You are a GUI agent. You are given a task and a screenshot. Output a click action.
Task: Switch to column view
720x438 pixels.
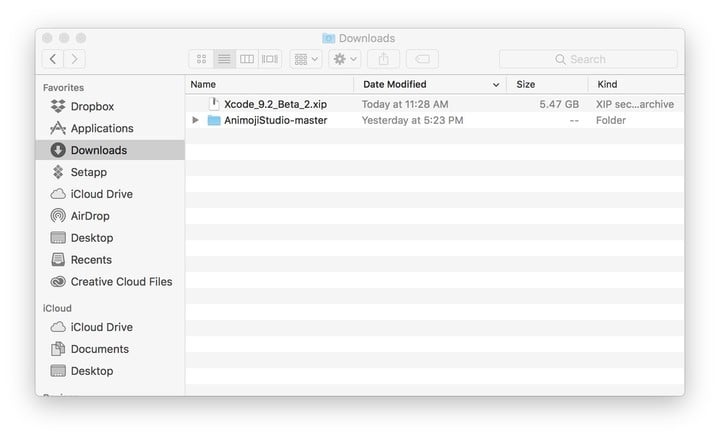(247, 59)
